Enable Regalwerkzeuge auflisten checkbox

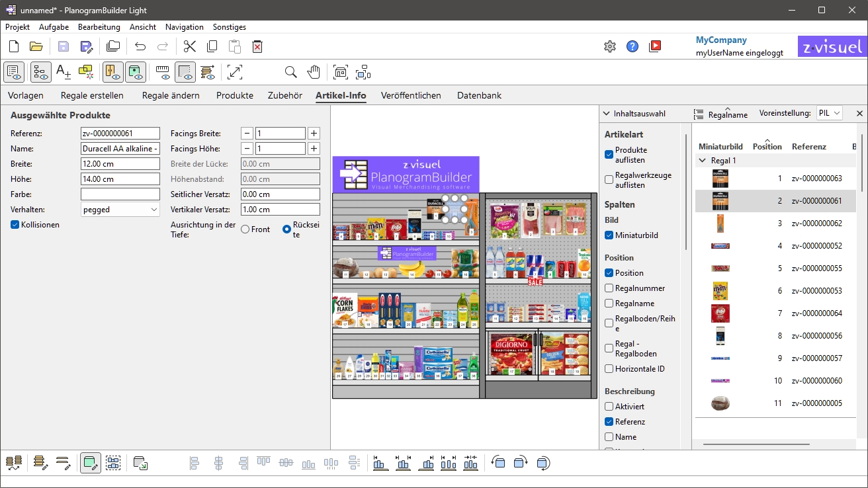609,180
